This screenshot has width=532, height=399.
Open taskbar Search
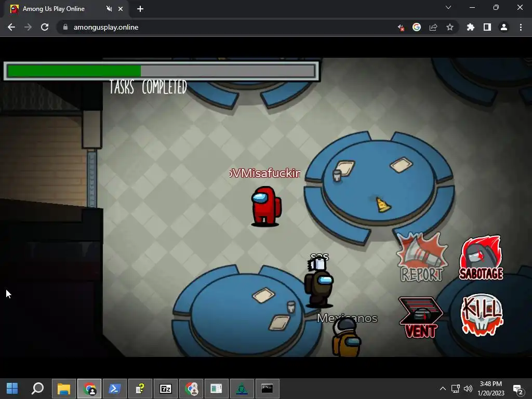[37, 389]
